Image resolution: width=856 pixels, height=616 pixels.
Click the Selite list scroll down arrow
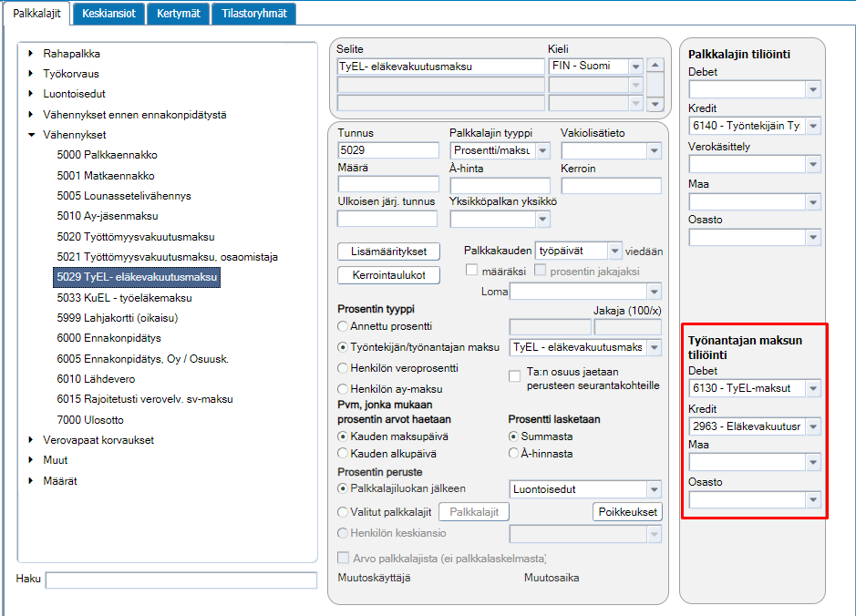pos(655,104)
